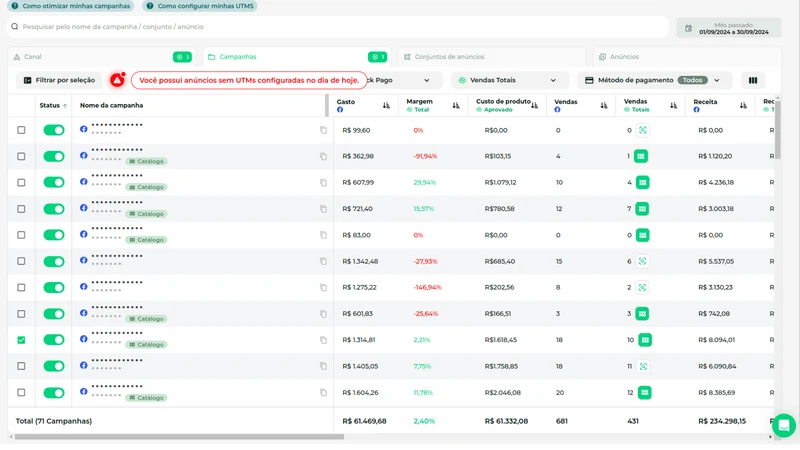Switch to Conjuntos de anúncios tab
This screenshot has height=450, width=800.
492,57
